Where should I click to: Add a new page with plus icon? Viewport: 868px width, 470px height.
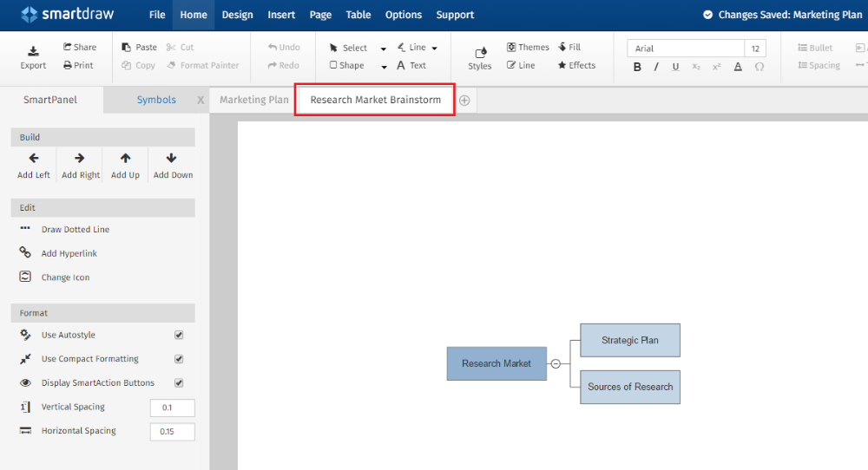coord(464,100)
